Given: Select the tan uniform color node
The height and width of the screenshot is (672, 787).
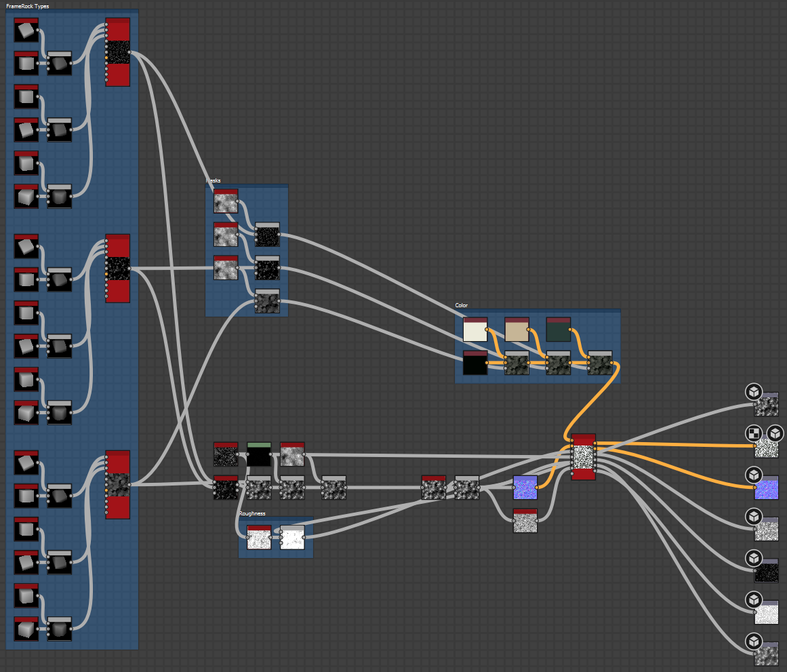Looking at the screenshot, I should tap(517, 330).
